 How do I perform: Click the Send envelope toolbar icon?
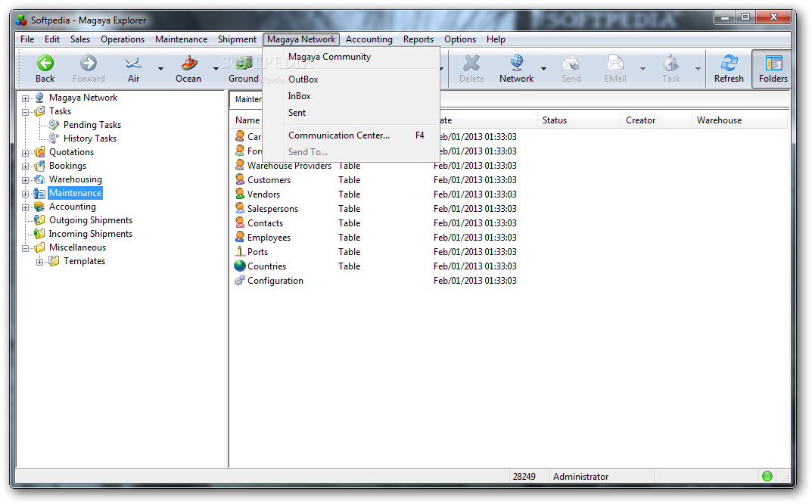(x=571, y=64)
